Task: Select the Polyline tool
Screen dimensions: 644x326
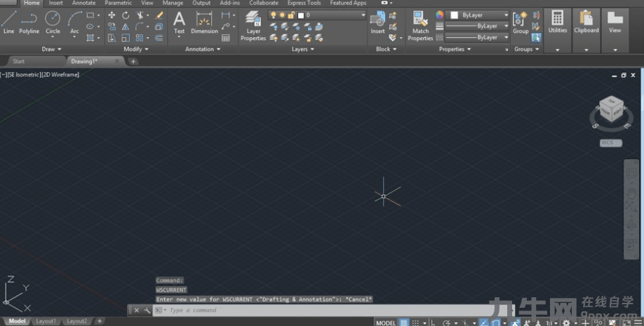Action: coord(29,22)
